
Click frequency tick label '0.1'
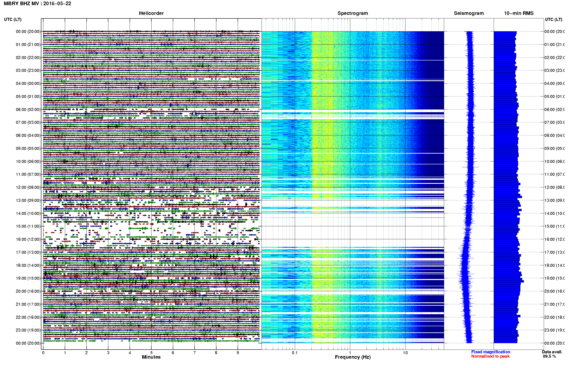295,353
